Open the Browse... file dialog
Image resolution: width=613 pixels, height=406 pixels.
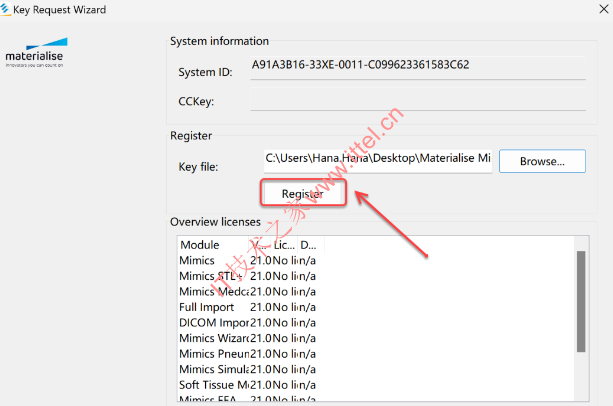(x=542, y=161)
